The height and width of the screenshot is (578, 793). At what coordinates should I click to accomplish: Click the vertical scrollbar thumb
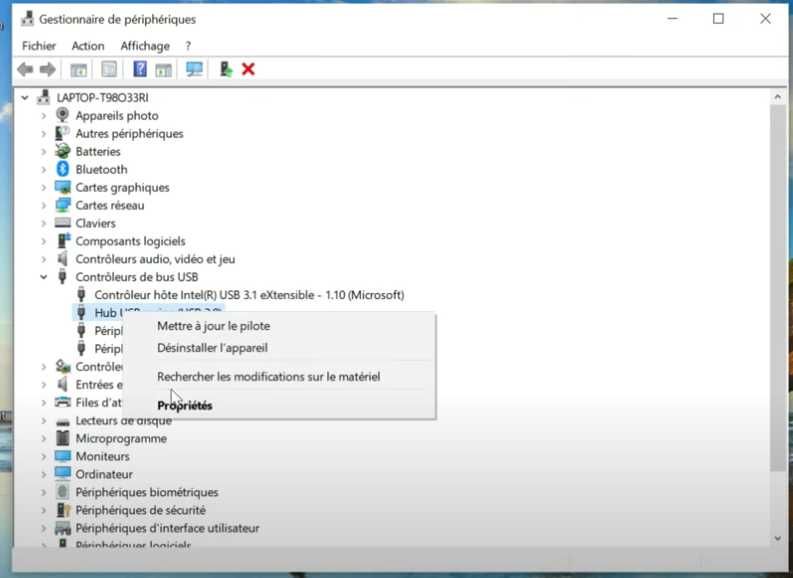(777, 288)
